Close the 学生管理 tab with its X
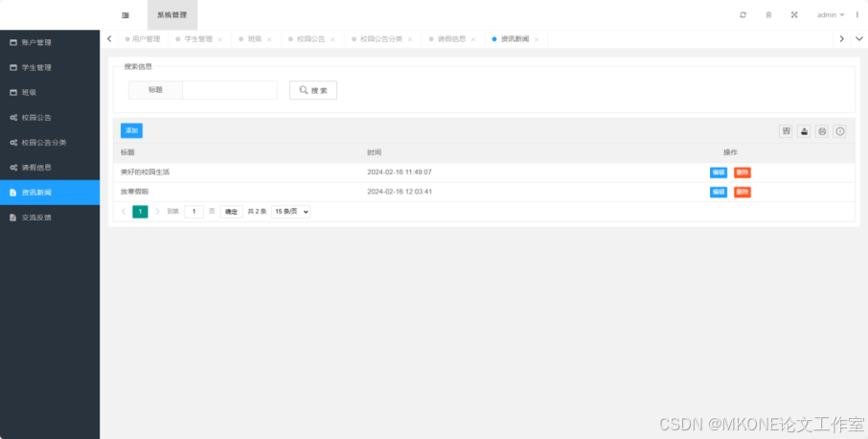Image resolution: width=868 pixels, height=439 pixels. (x=219, y=39)
